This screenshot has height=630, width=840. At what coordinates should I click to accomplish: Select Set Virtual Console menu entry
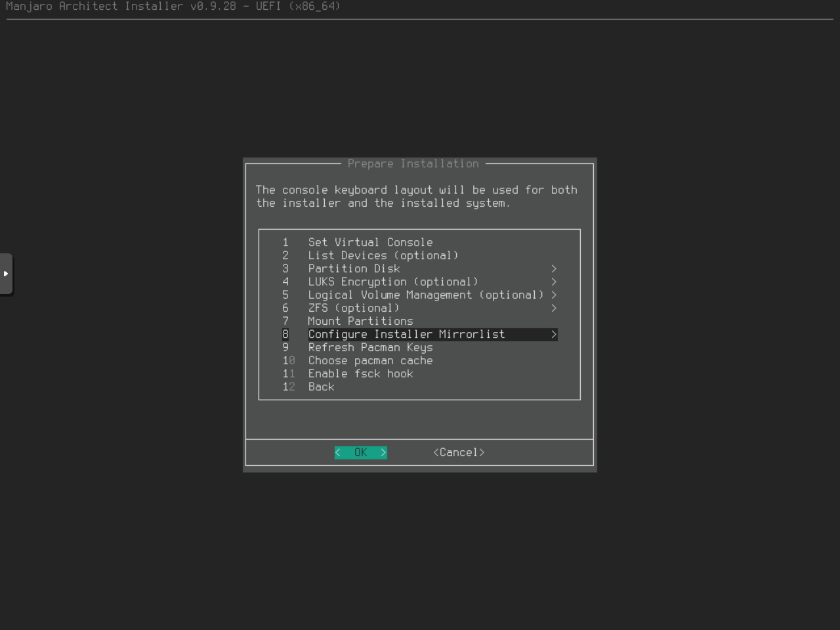point(370,242)
